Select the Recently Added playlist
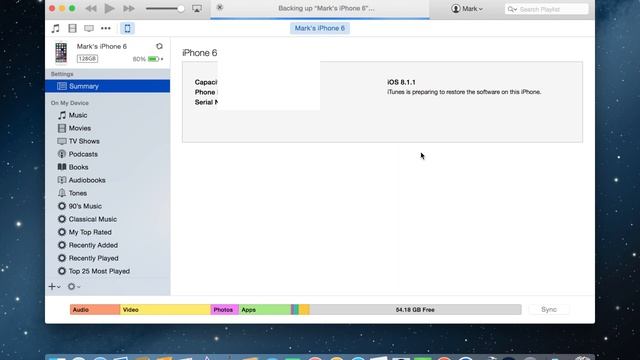Screen dimensions: 640x360 click(x=93, y=245)
